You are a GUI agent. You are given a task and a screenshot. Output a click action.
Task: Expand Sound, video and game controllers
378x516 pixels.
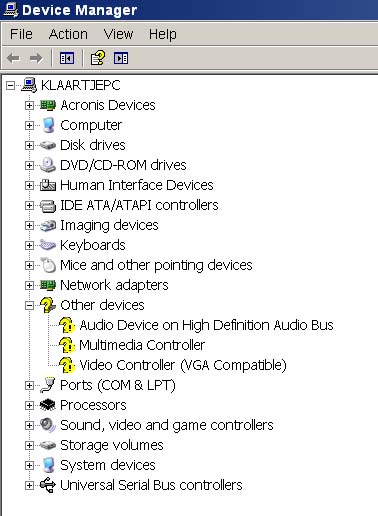[x=29, y=425]
